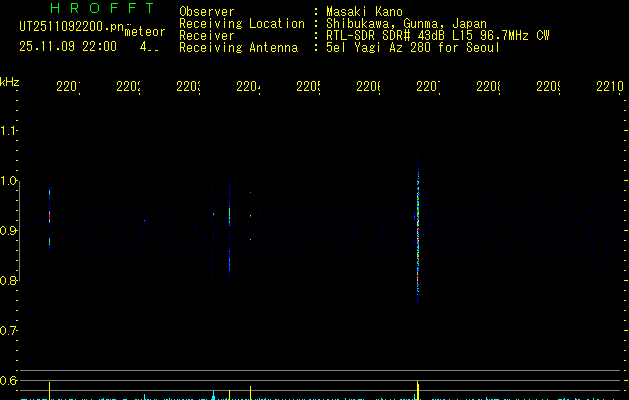The height and width of the screenshot is (400, 629).
Task: Click the "Receiver" field label
Action: [x=207, y=36]
